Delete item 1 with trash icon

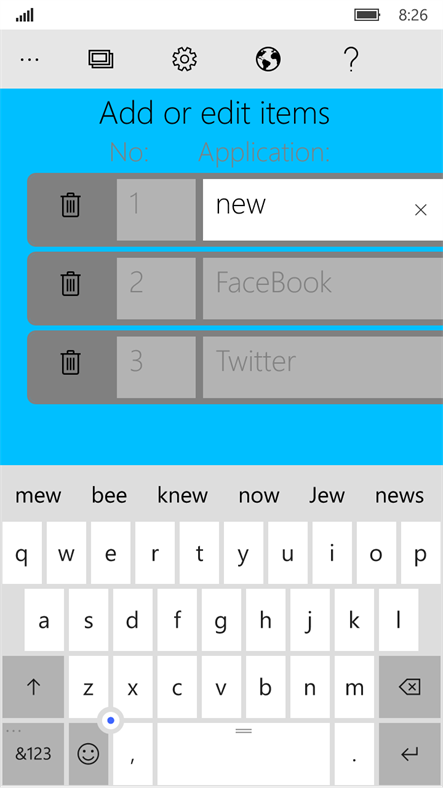pos(71,205)
